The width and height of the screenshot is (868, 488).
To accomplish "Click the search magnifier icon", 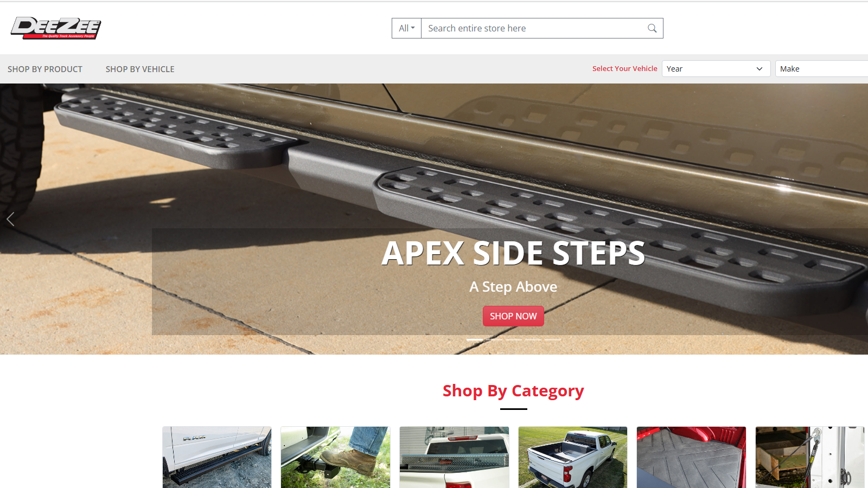I will click(652, 28).
